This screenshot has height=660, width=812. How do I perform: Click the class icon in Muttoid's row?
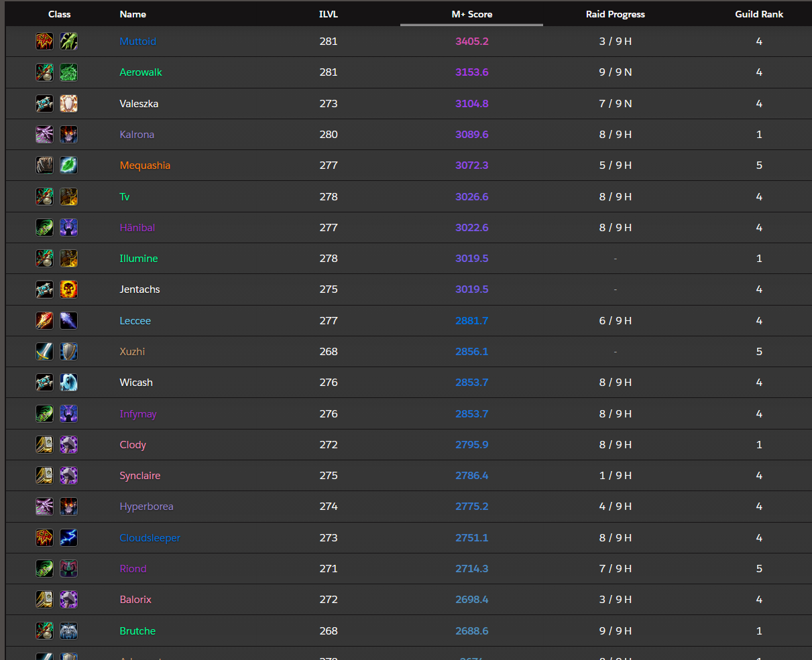pos(44,42)
